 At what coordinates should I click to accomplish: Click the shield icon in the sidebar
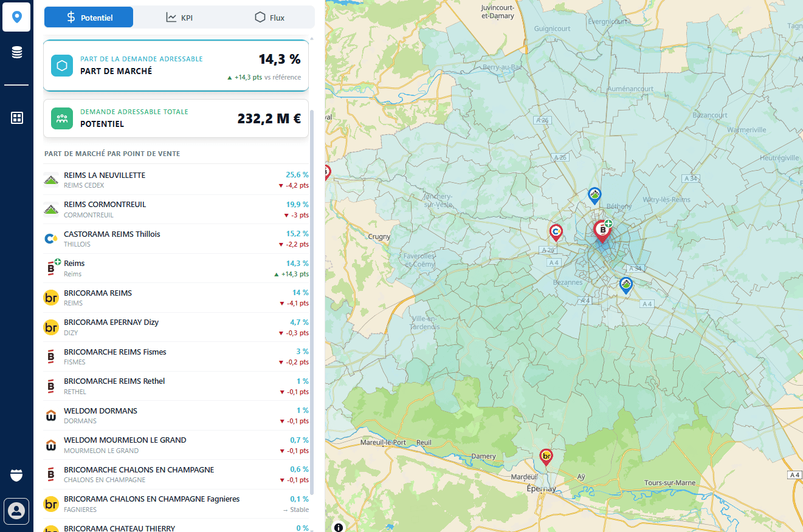click(16, 475)
